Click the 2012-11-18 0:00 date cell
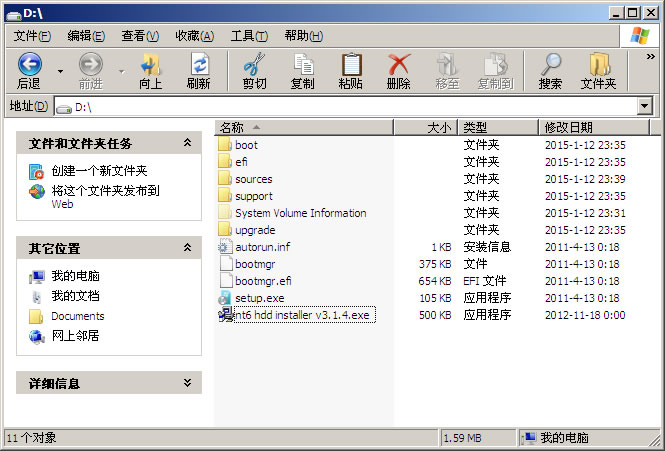Viewport: 665px width, 451px height. [x=585, y=315]
